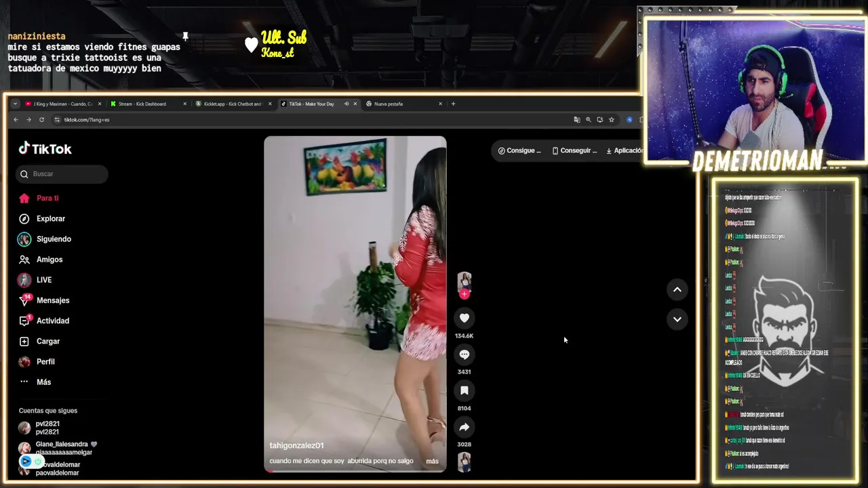Open Perfil in the sidebar
The width and height of the screenshot is (868, 488).
pos(45,361)
